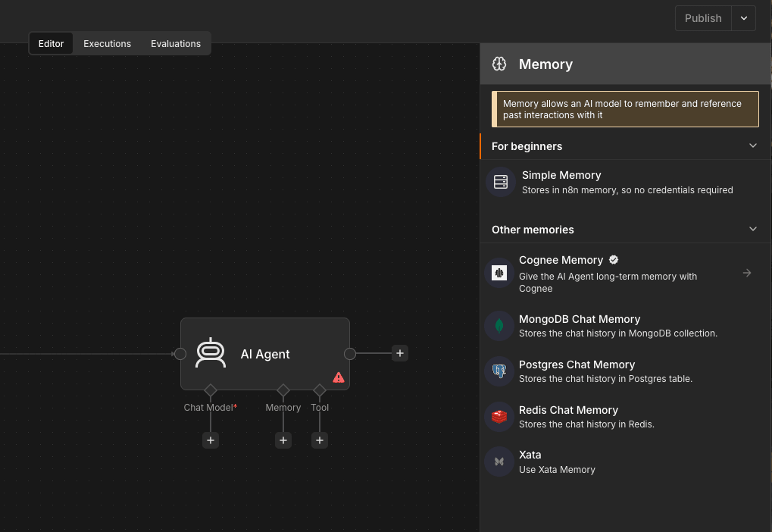Click the Tool label under AI Agent

[320, 408]
